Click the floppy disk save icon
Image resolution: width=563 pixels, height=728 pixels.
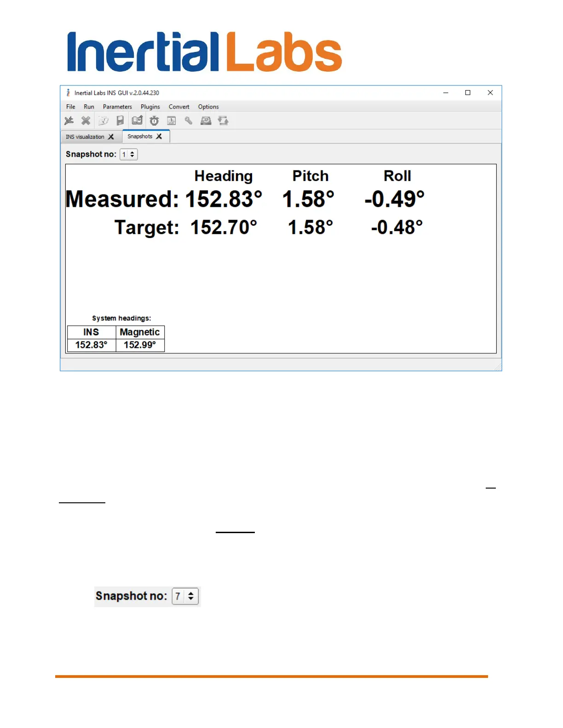(120, 121)
